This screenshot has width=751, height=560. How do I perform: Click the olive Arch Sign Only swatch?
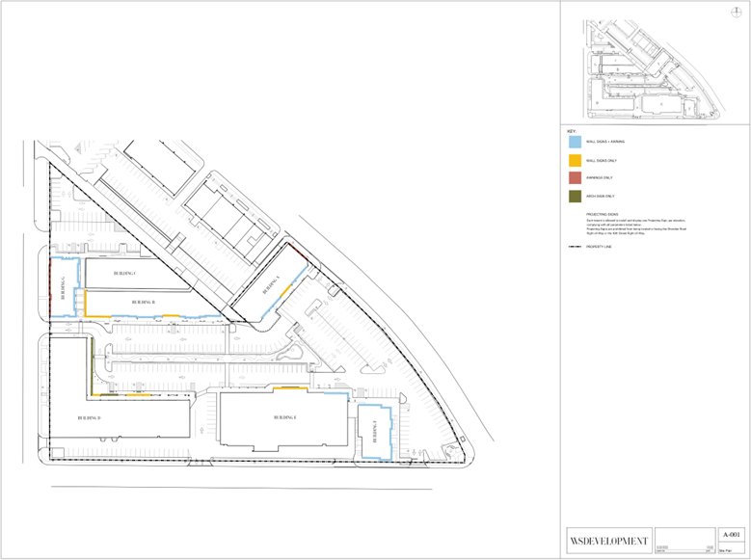point(576,196)
